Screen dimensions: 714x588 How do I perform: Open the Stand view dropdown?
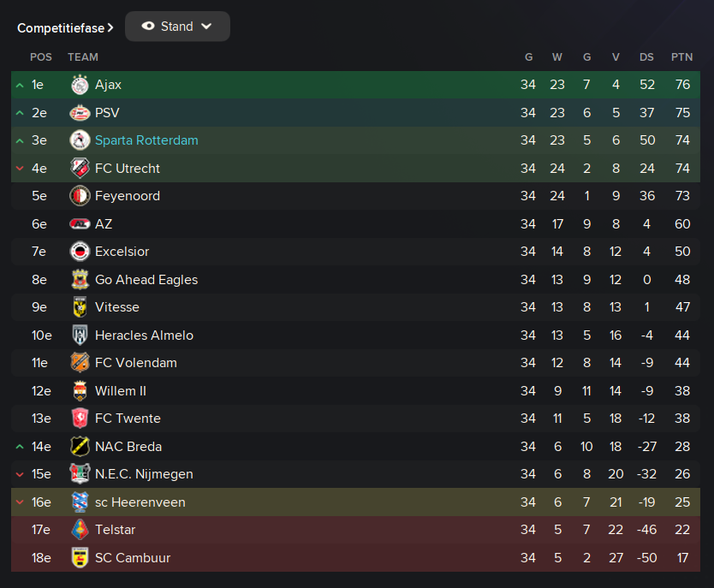(177, 27)
